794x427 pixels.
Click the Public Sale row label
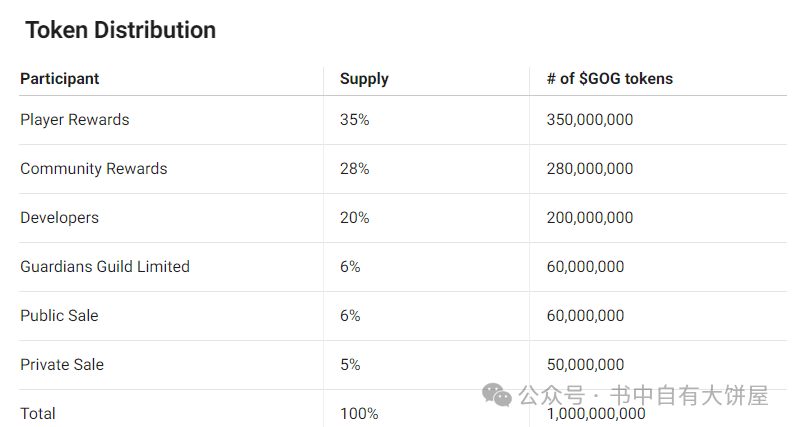point(59,316)
